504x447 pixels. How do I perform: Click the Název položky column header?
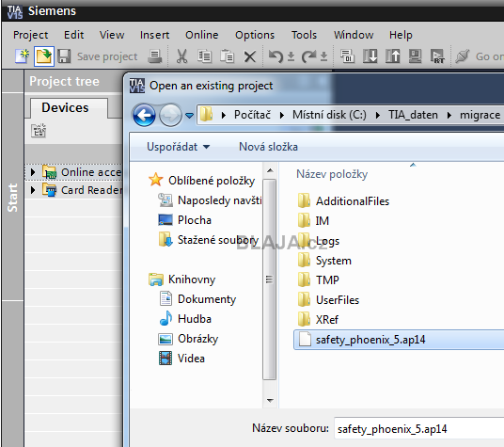[x=332, y=174]
